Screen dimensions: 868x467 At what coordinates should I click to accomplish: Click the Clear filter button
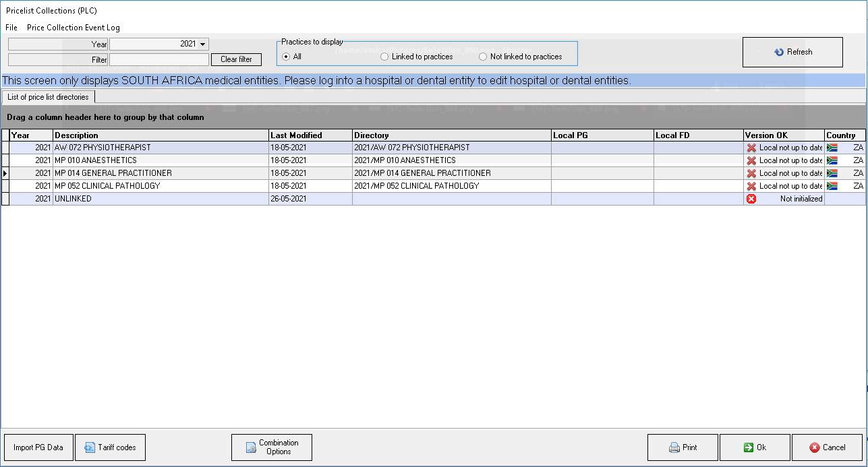pos(236,59)
